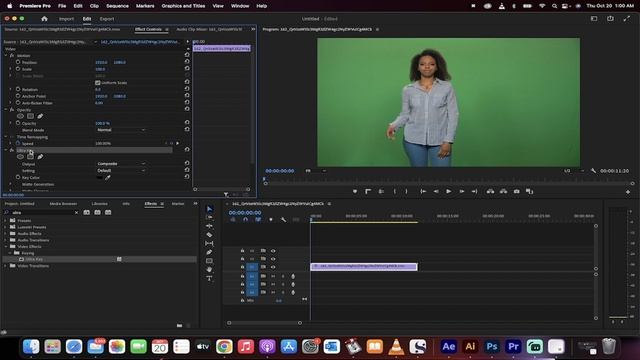The height and width of the screenshot is (360, 640).
Task: Select the Type tool
Action: coord(209,278)
